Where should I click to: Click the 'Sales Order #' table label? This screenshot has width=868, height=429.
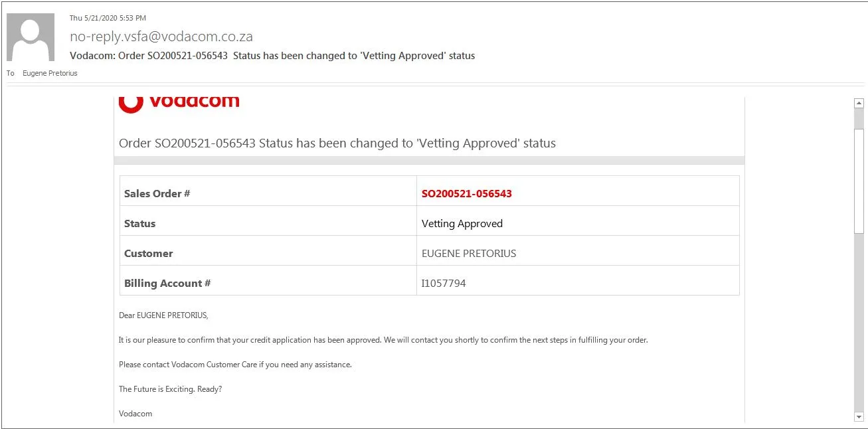coord(157,194)
